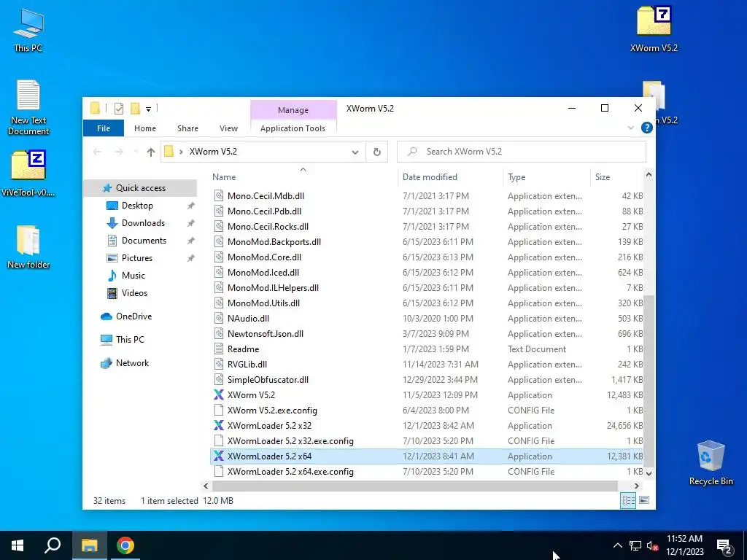Click the Properties quick access toolbar icon

119,109
